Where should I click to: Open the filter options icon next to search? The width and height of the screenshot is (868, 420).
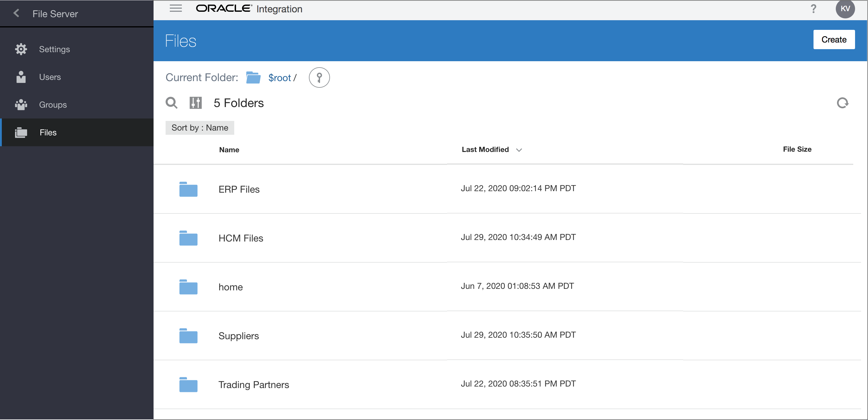(x=195, y=103)
